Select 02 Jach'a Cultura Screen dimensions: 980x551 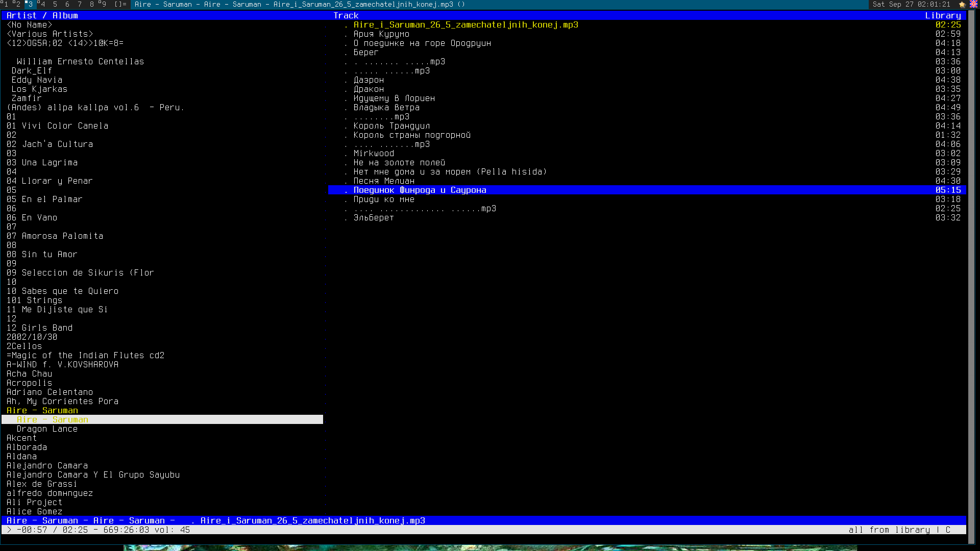pyautogui.click(x=50, y=144)
